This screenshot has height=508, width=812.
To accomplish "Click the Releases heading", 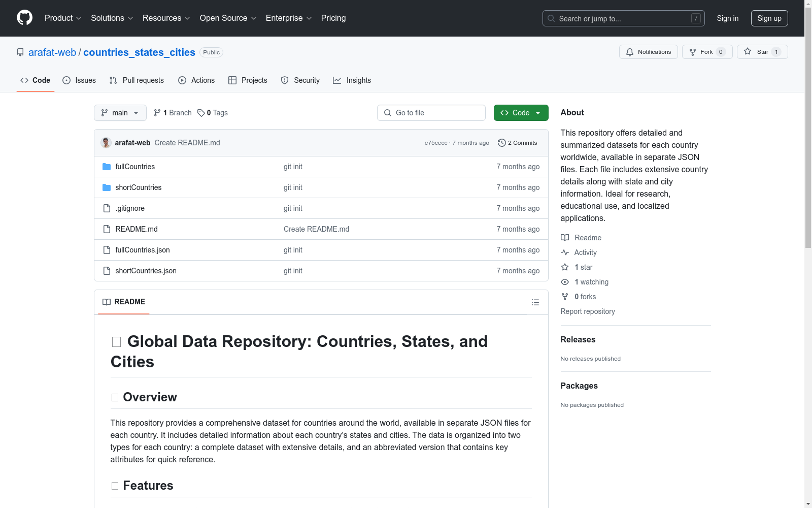I will coord(578,339).
